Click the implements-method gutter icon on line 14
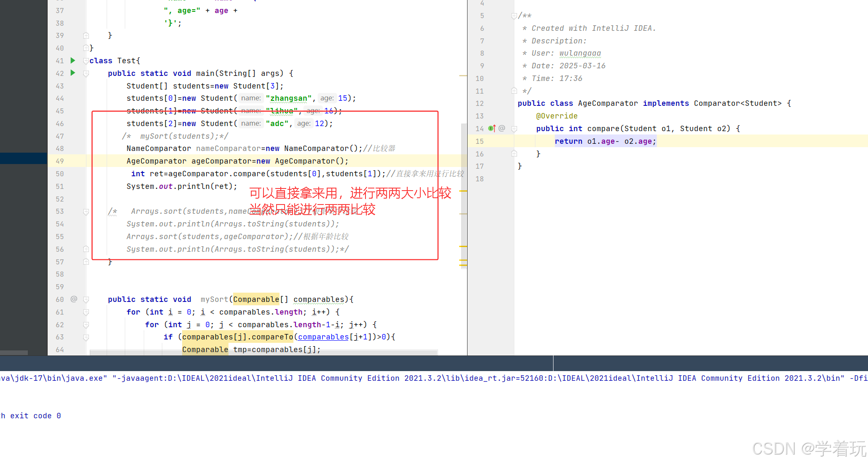The image size is (868, 463). click(492, 128)
